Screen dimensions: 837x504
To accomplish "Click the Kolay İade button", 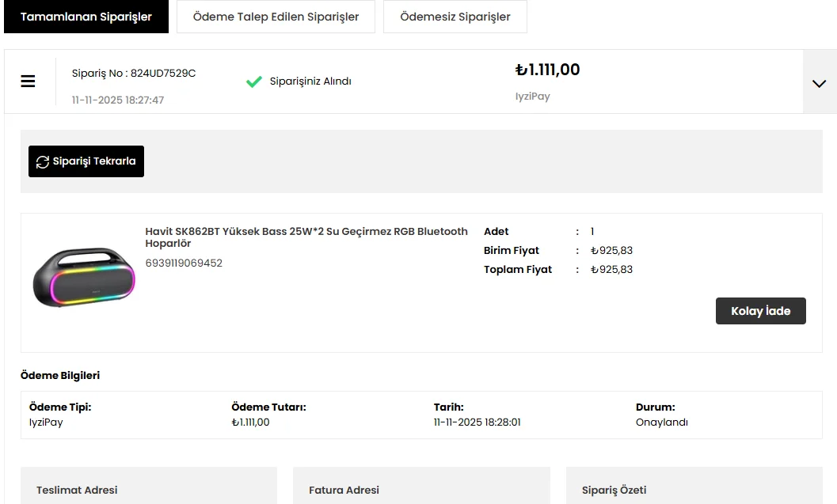I will point(760,311).
